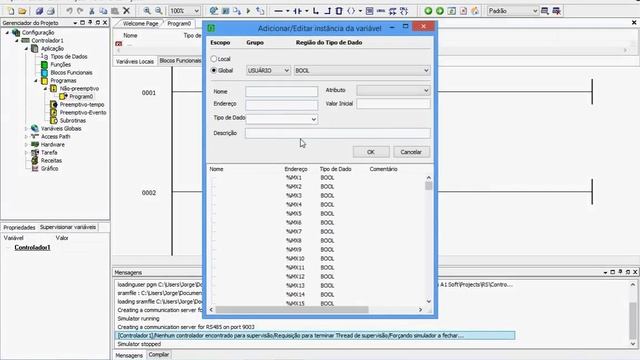640x360 pixels.
Task: Open the Propriedades tab
Action: tap(19, 227)
